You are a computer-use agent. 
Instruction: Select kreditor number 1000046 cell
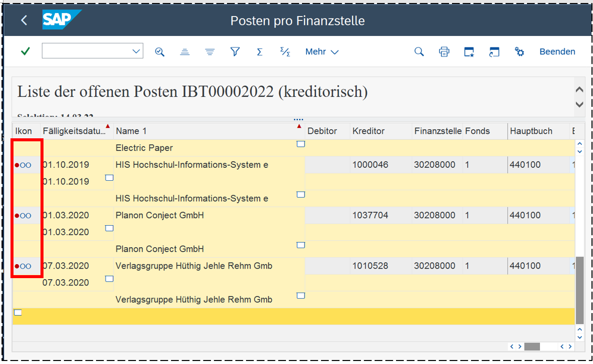pyautogui.click(x=370, y=165)
